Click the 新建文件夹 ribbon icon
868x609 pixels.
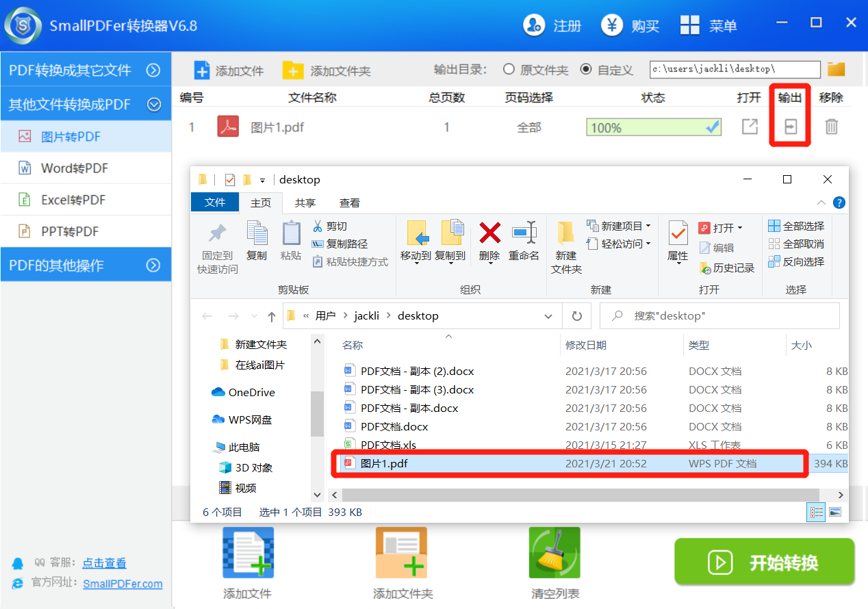(565, 233)
